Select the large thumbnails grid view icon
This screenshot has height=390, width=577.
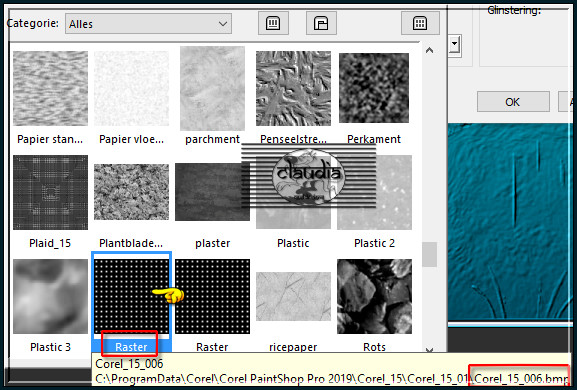tap(420, 23)
